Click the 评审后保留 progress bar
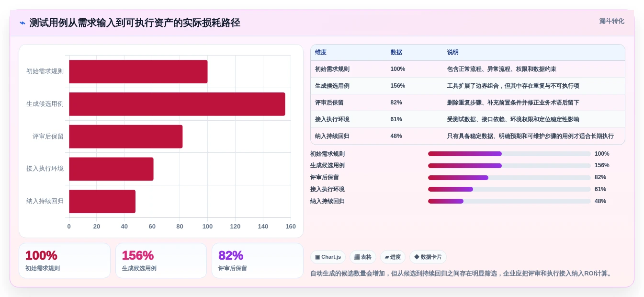This screenshot has width=644, height=297. (x=509, y=178)
